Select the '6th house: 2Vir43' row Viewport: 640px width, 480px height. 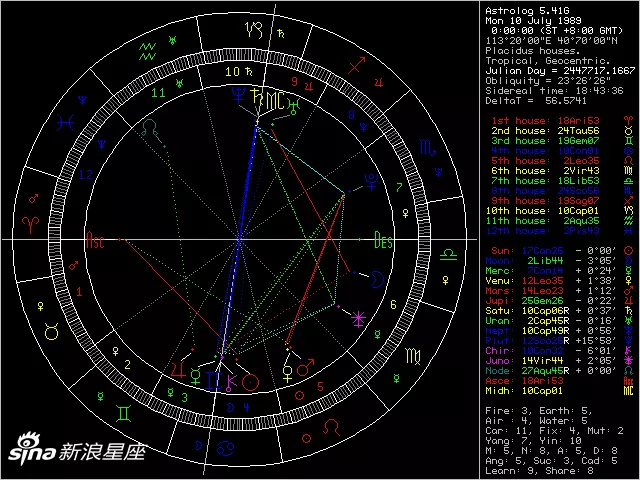(x=562, y=171)
